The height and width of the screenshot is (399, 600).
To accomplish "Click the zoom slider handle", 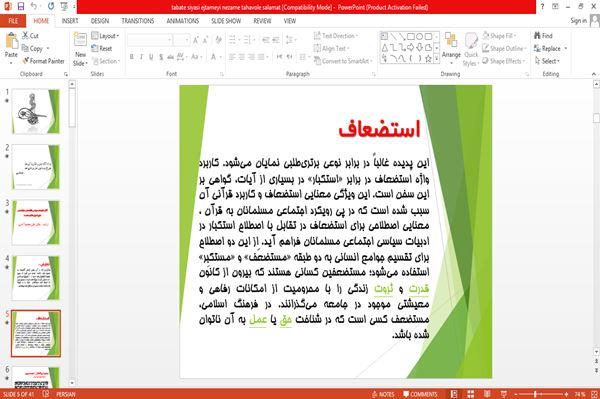I will point(535,394).
